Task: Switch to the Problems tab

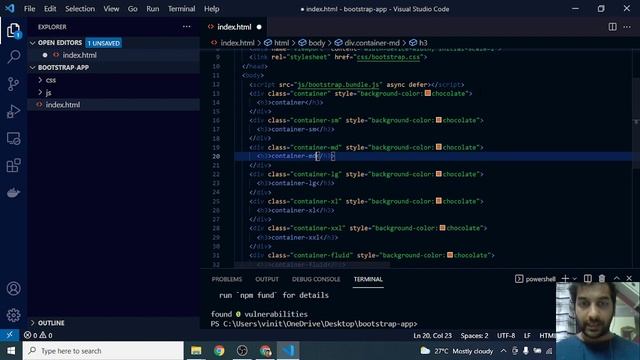Action: click(x=227, y=279)
